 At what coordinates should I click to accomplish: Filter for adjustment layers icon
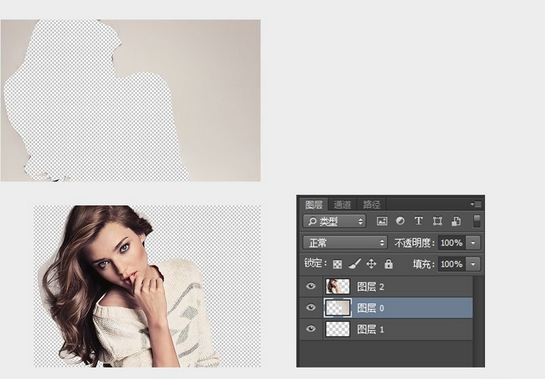pyautogui.click(x=400, y=221)
